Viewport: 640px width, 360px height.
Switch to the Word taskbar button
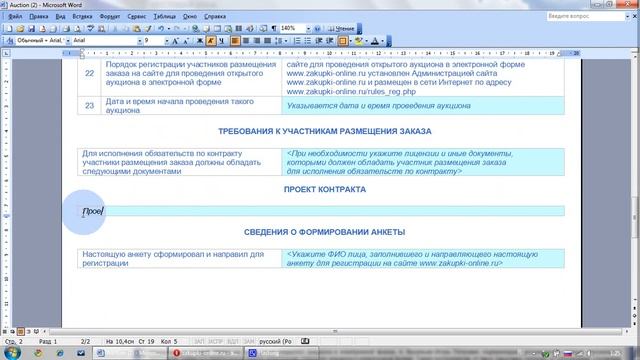[131, 353]
